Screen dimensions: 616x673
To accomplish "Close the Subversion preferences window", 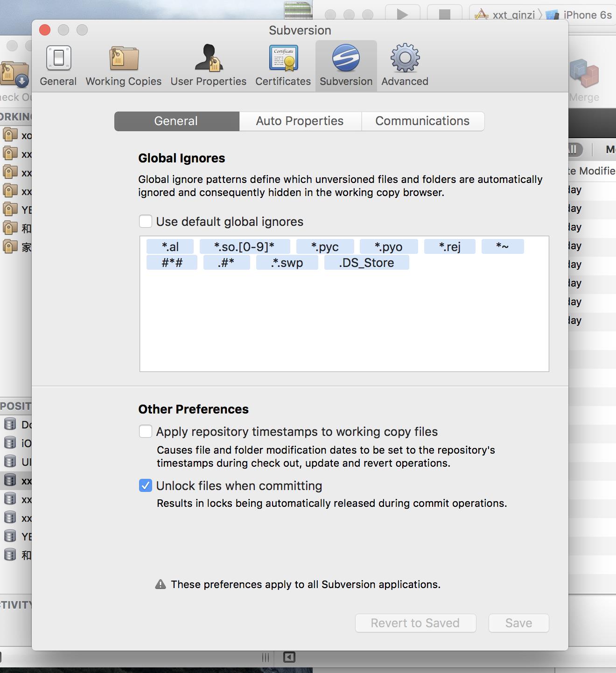I will tap(45, 30).
